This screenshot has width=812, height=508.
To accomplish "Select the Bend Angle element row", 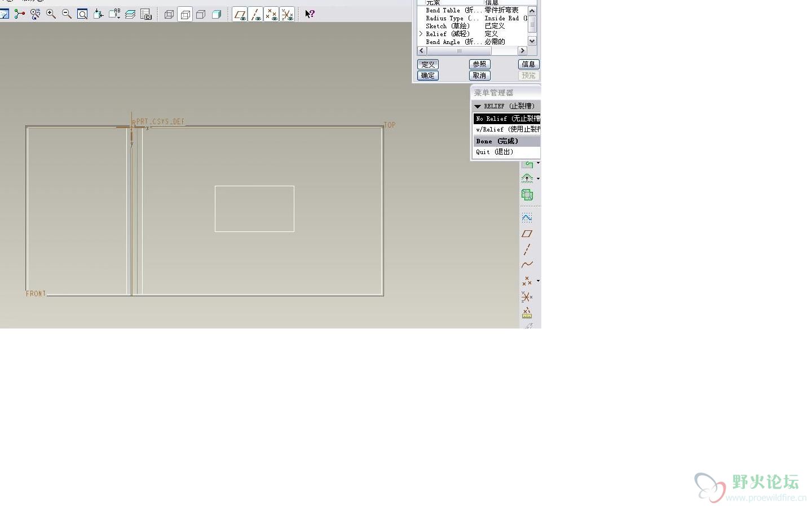I will coord(473,42).
